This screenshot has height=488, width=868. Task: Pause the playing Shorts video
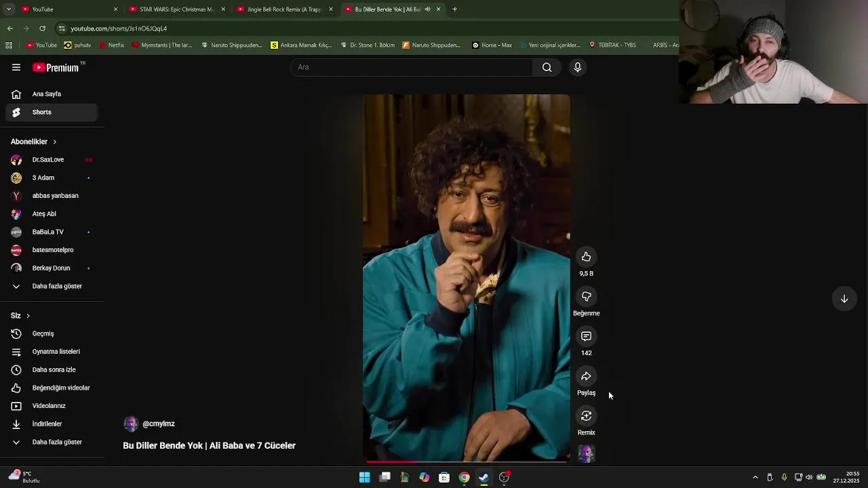pos(467,278)
